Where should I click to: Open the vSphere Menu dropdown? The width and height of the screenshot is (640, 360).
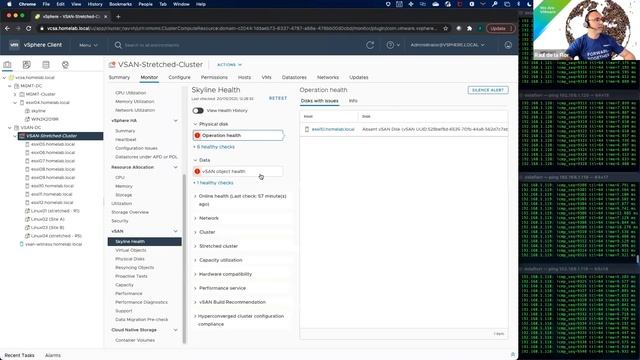[x=89, y=45]
